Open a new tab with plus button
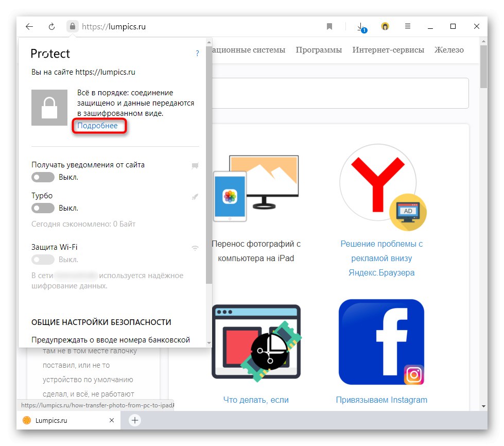Image resolution: width=504 pixels, height=446 pixels. 135,420
